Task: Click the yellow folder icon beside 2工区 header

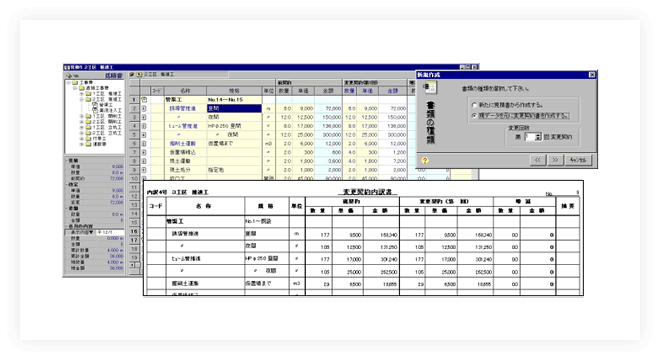Action: click(139, 74)
